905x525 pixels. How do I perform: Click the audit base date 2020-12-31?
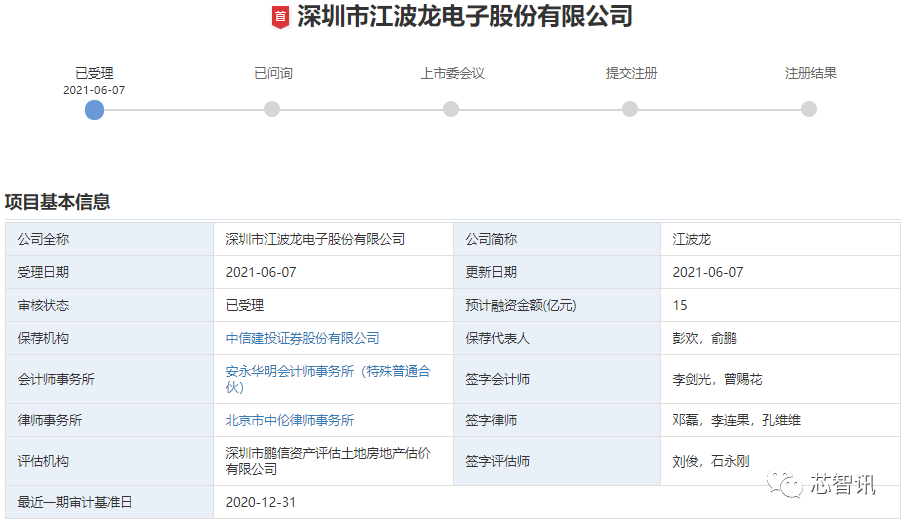point(261,502)
